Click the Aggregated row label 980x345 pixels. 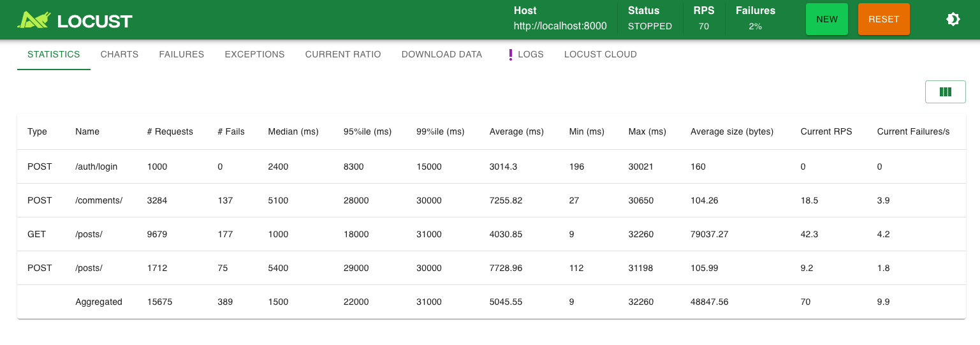98,302
